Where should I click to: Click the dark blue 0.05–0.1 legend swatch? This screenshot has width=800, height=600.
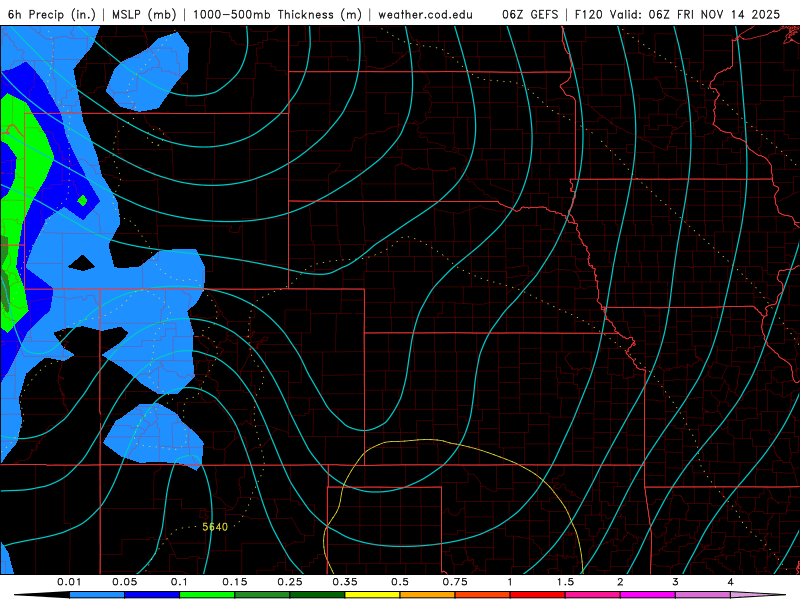click(x=152, y=595)
